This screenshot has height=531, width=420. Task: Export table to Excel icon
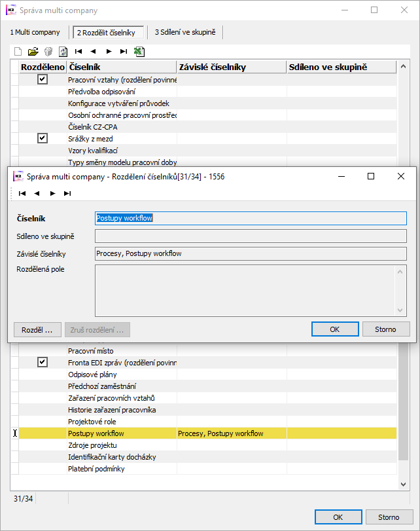tap(139, 52)
